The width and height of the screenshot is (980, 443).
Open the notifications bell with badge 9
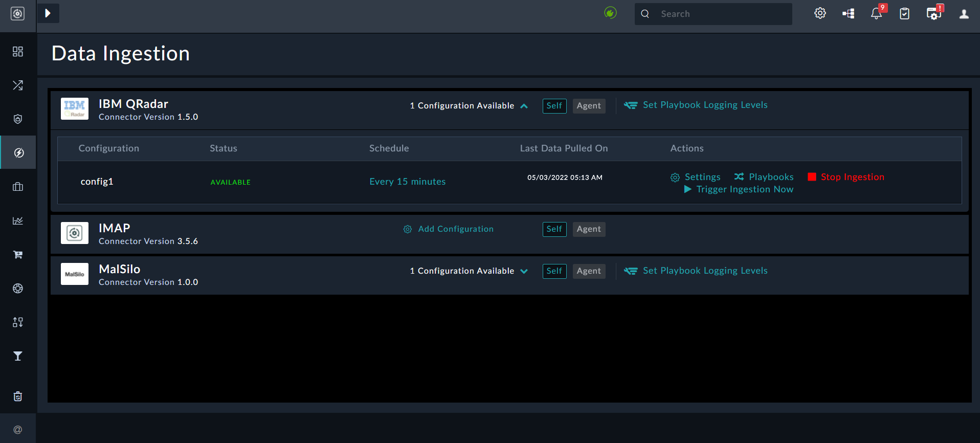877,13
